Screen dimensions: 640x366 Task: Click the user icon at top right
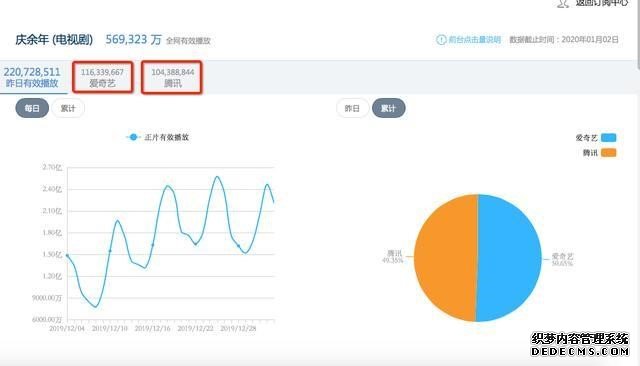pyautogui.click(x=563, y=4)
